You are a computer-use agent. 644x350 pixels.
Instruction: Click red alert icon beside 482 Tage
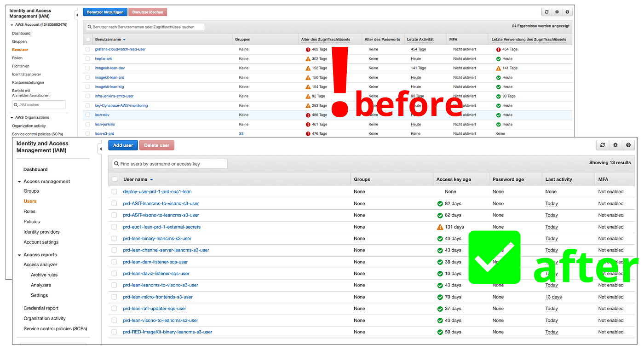(x=308, y=49)
